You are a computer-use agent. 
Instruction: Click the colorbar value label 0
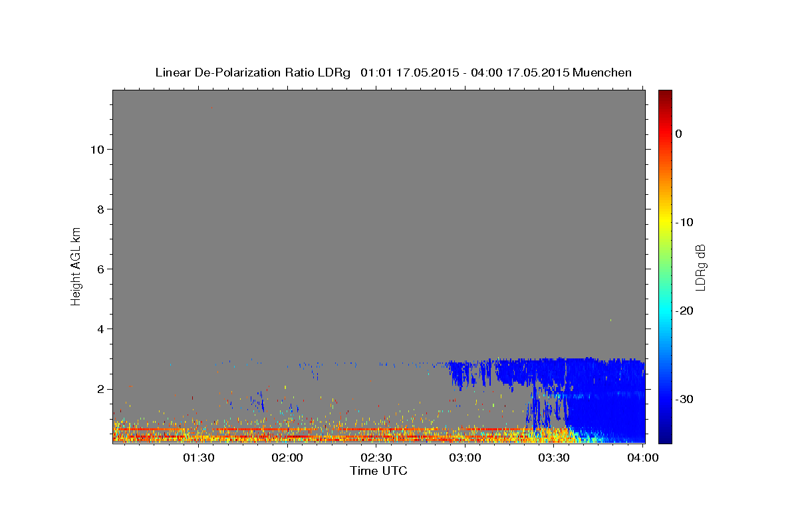(x=678, y=134)
